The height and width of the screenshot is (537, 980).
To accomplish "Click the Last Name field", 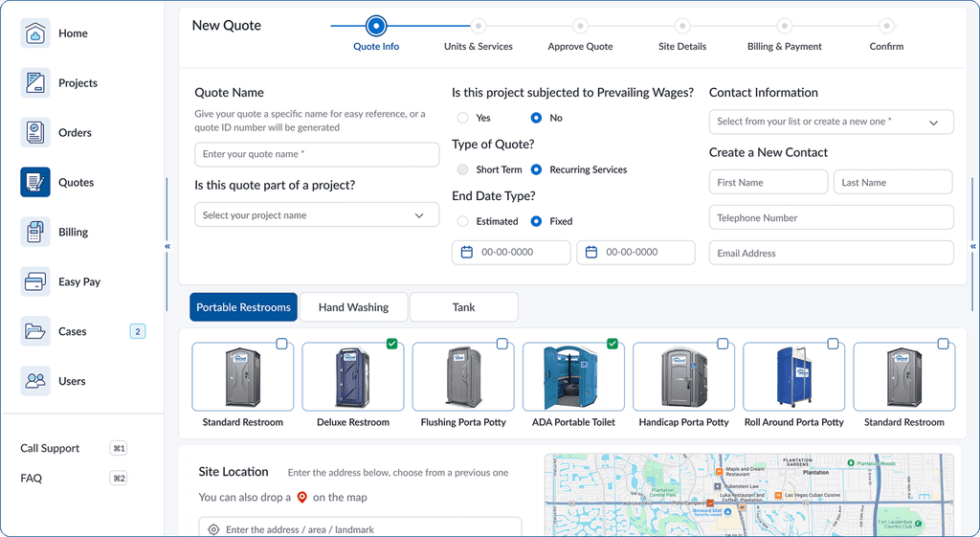I will point(893,183).
